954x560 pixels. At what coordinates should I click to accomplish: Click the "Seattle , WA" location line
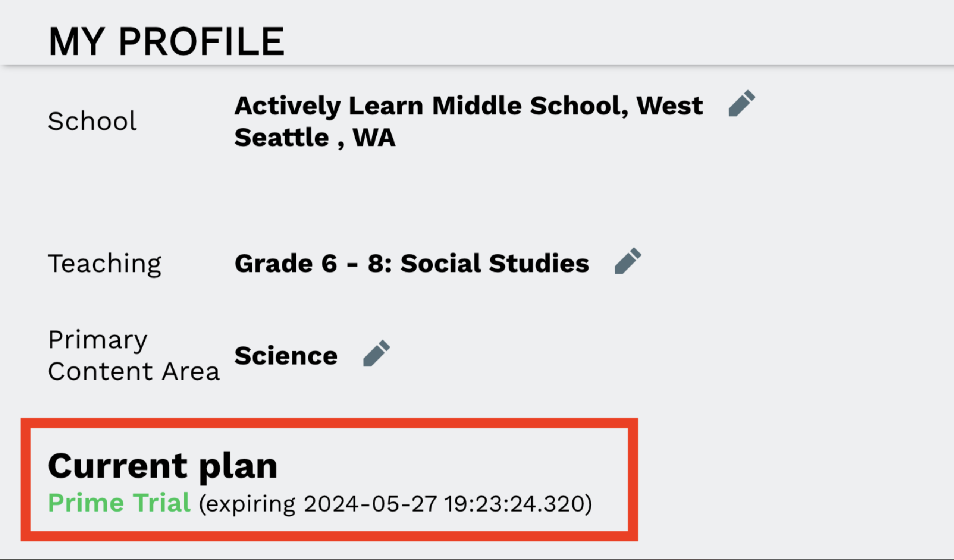(315, 137)
